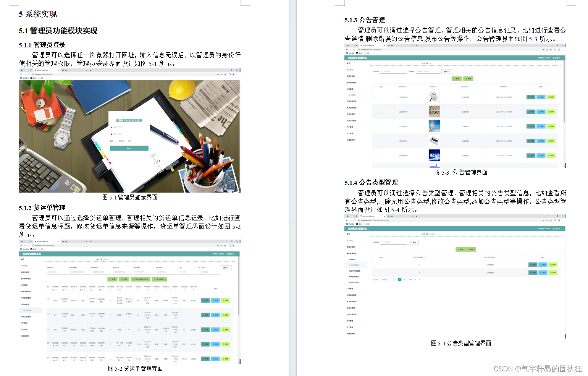Expand 管理员管理 sidebar menu in figure 5-3
The image size is (588, 376).
(x=356, y=76)
